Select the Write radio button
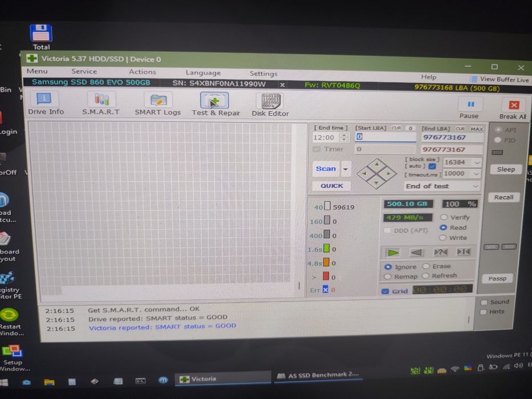Viewport: 532px width, 399px height. (442, 238)
